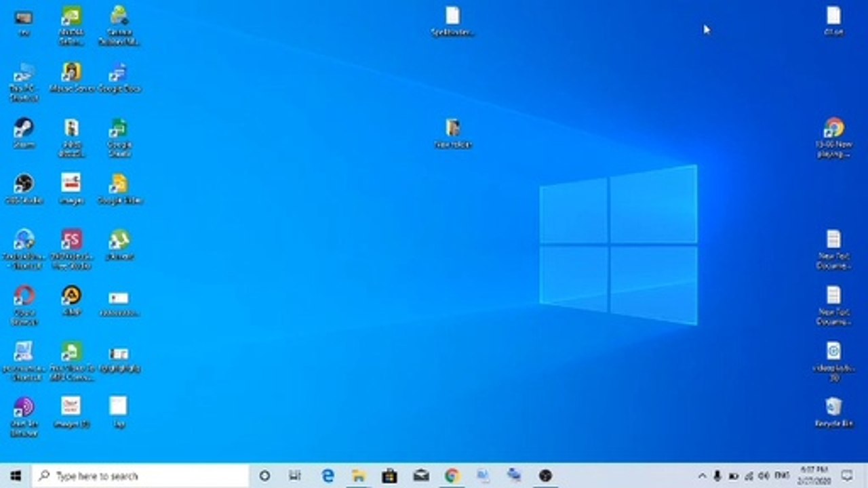Open the Action Center notifications
This screenshot has width=868, height=488.
[x=847, y=476]
